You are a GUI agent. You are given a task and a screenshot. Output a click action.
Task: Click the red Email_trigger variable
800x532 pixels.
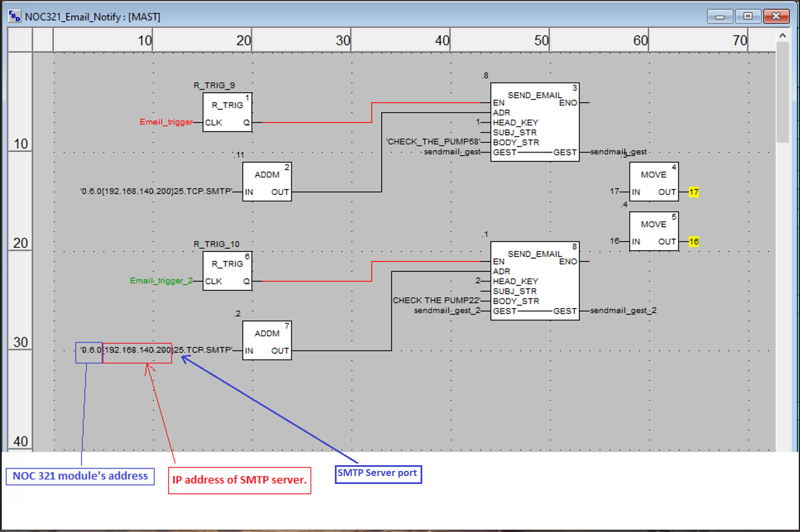pos(166,122)
